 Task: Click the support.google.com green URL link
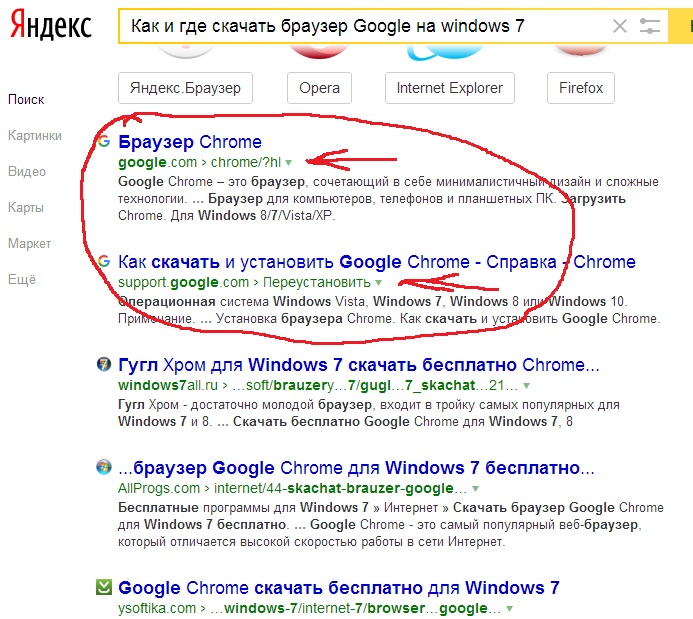[x=183, y=282]
